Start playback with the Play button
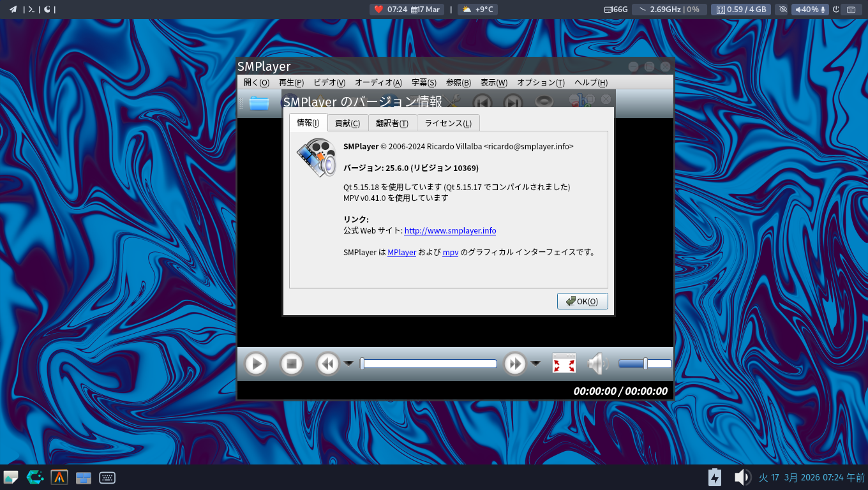The image size is (868, 490). [x=256, y=364]
